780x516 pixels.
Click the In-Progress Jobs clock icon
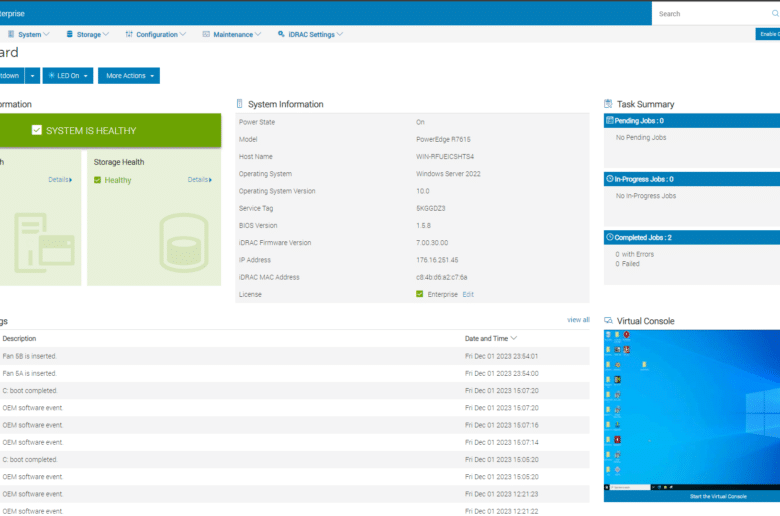609,179
